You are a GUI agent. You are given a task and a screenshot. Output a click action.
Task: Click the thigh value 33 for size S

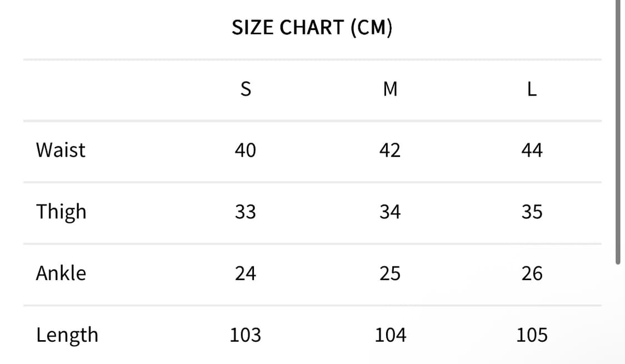245,212
